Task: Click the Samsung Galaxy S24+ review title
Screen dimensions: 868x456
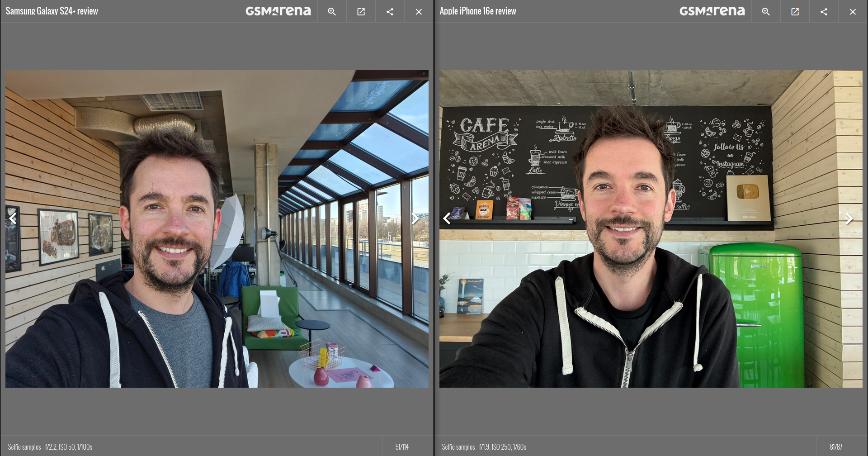Action: point(52,11)
